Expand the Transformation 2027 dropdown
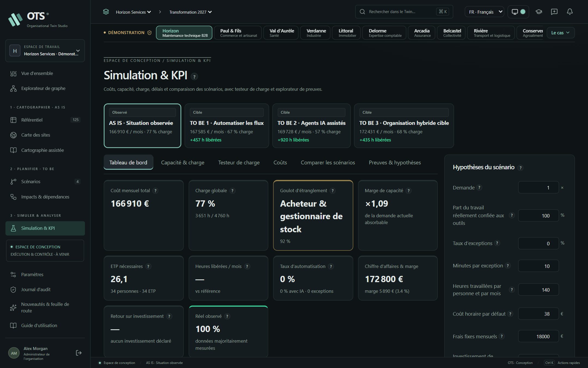 click(x=190, y=12)
